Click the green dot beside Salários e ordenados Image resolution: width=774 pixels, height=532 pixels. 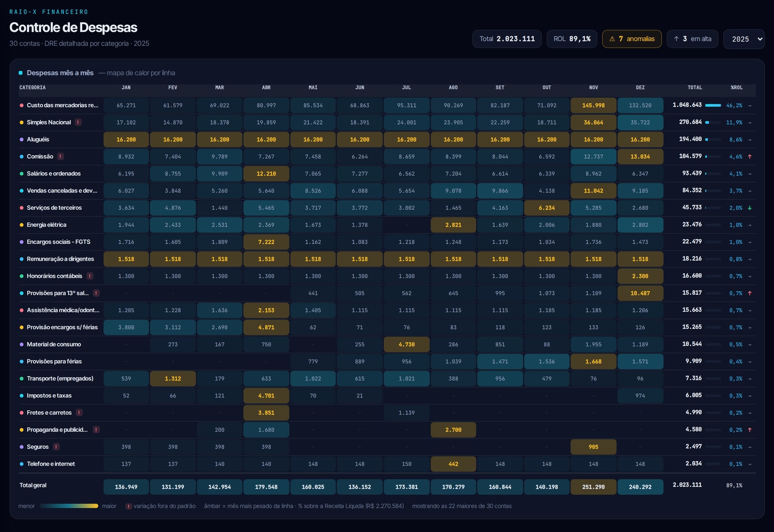[21, 174]
